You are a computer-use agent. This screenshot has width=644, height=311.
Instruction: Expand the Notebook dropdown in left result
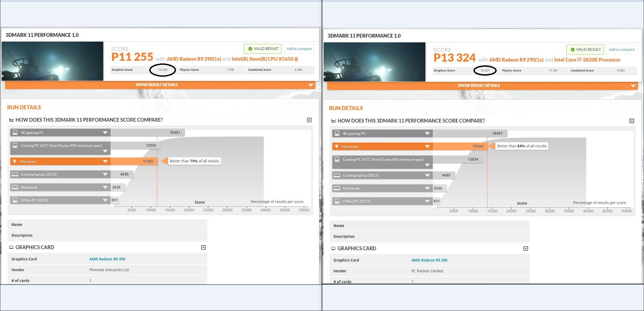(105, 188)
